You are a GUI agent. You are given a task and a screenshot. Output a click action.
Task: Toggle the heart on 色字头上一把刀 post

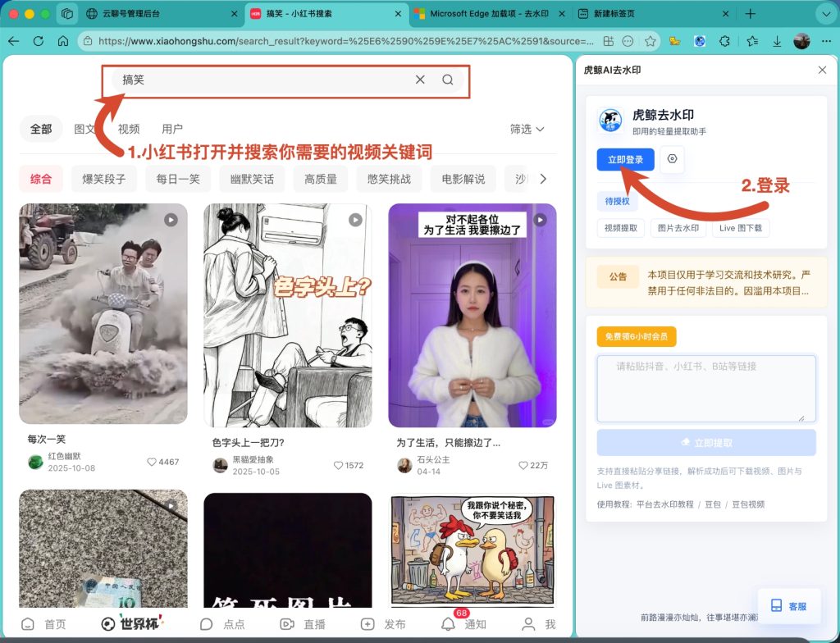click(338, 466)
